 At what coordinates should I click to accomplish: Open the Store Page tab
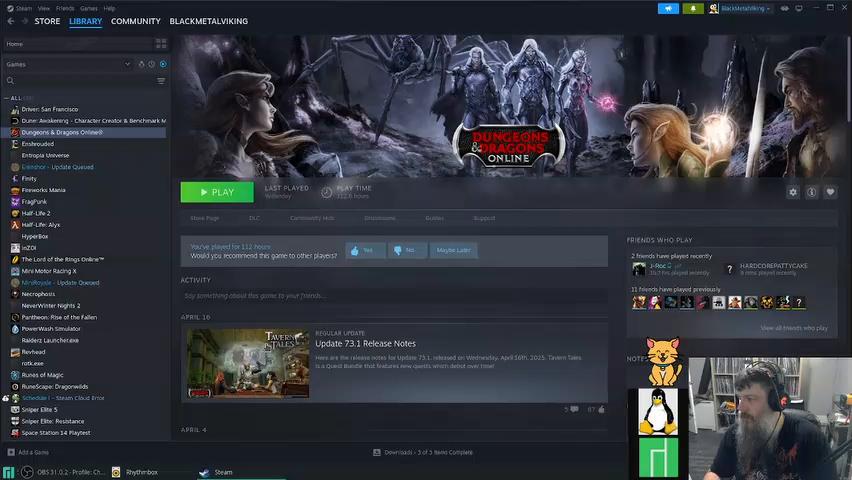click(x=204, y=218)
